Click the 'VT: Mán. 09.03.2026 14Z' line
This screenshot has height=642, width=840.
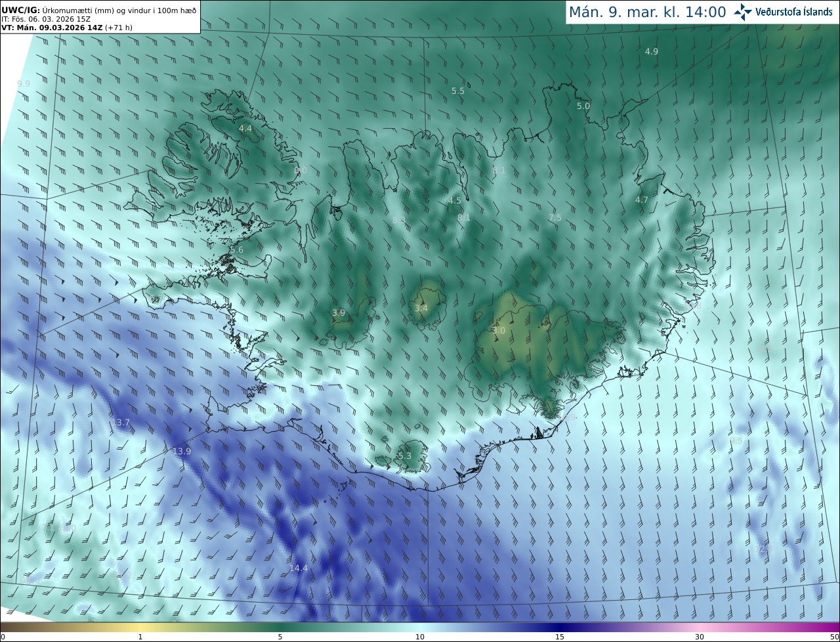(67, 28)
